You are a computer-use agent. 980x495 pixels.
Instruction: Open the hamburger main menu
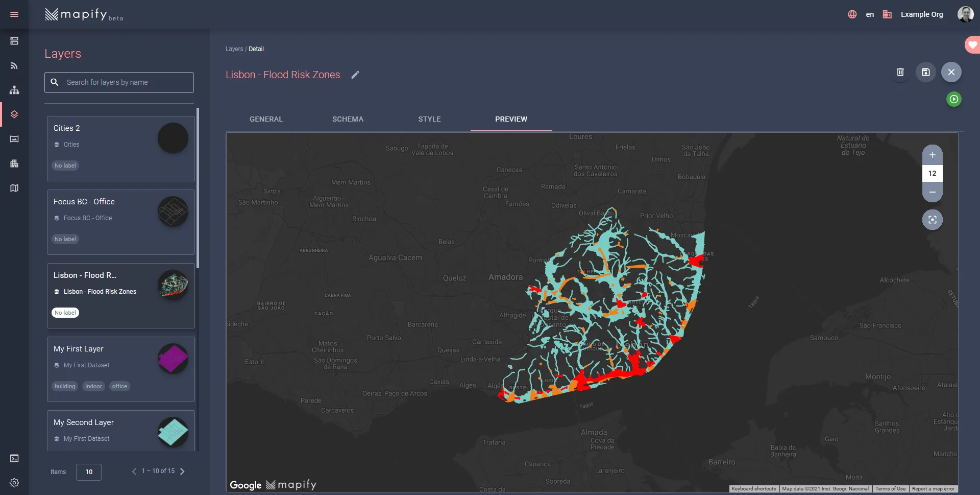click(14, 14)
